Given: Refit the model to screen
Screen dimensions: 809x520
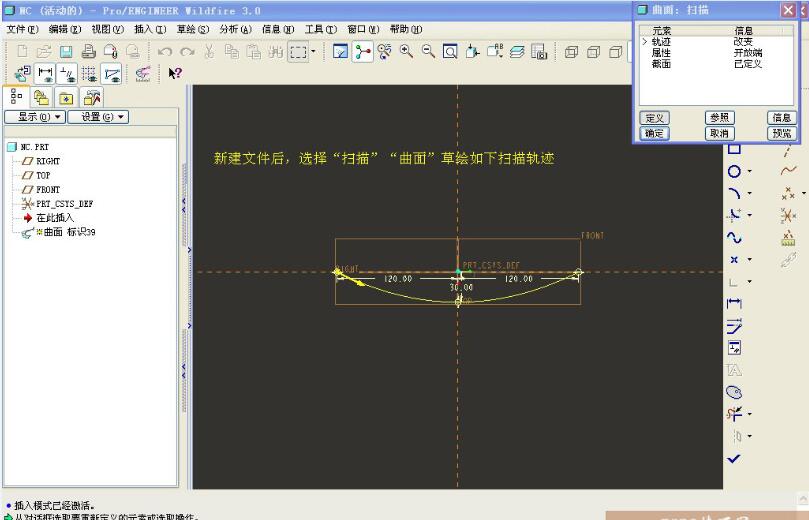Looking at the screenshot, I should click(450, 52).
